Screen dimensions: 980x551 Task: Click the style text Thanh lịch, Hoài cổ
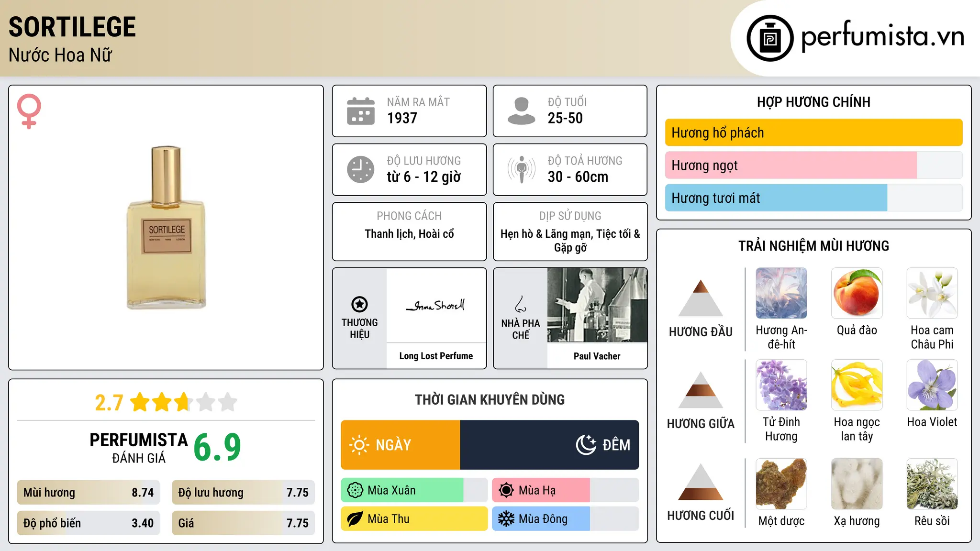[x=409, y=234]
